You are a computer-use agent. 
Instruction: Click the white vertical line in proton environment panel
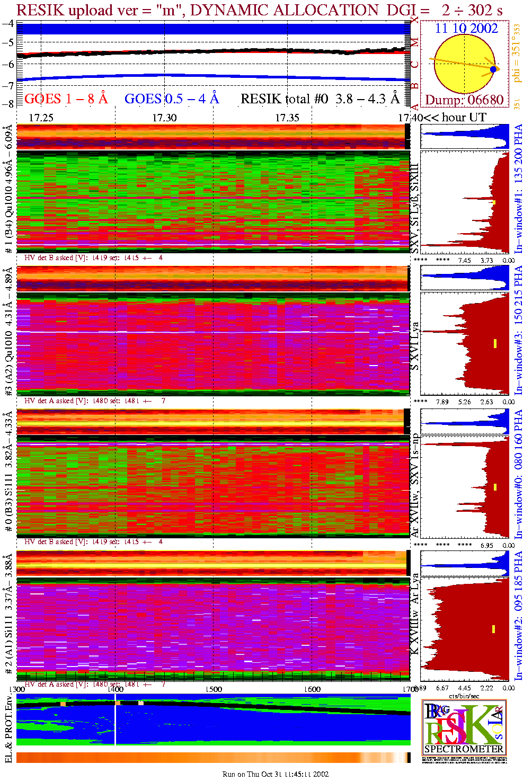115,722
